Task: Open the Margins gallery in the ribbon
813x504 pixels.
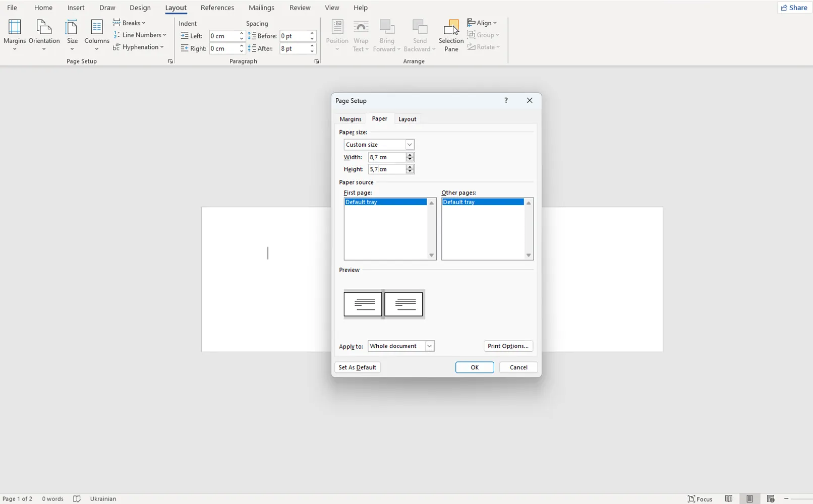Action: coord(15,35)
